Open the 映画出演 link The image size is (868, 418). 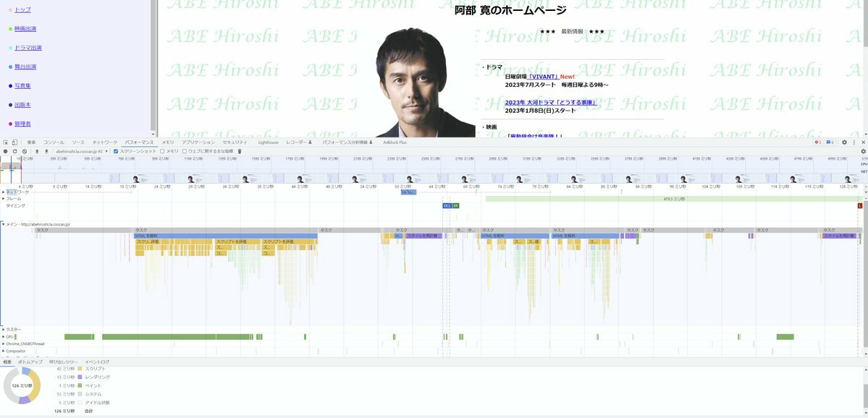pos(25,29)
